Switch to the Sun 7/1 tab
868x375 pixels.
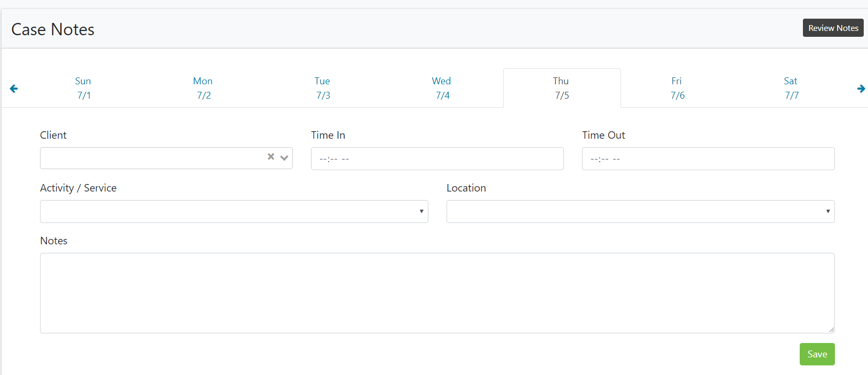point(83,88)
